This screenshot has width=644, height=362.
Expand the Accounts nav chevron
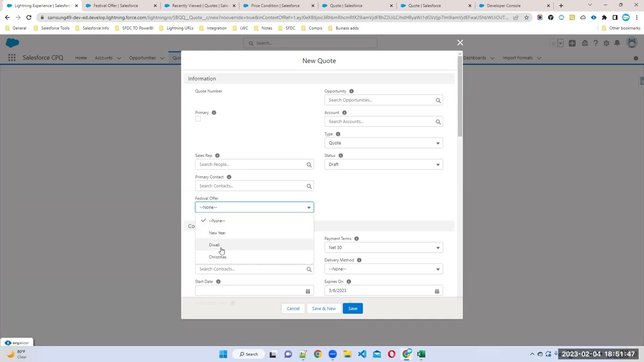pos(119,58)
